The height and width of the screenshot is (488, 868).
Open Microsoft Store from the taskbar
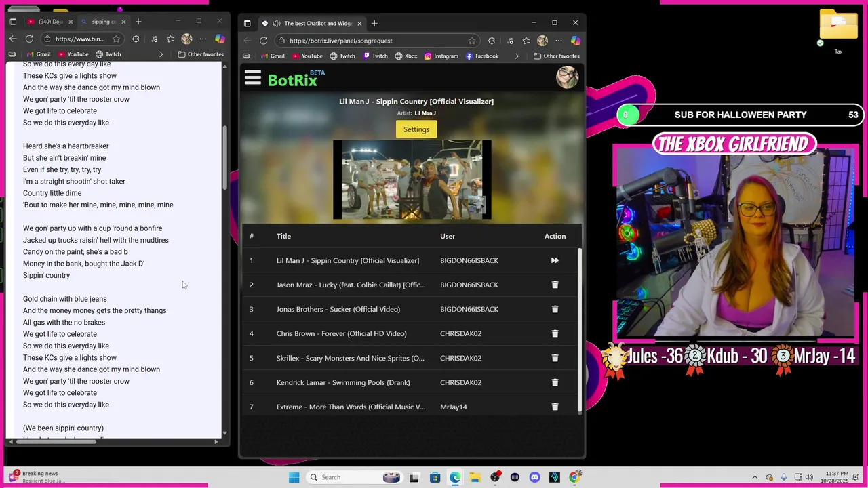(x=435, y=477)
